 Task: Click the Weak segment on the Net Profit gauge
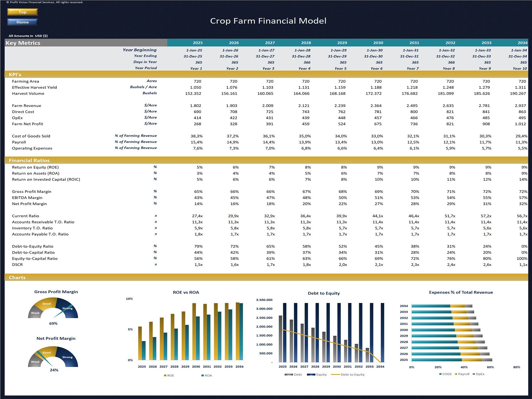(36, 362)
